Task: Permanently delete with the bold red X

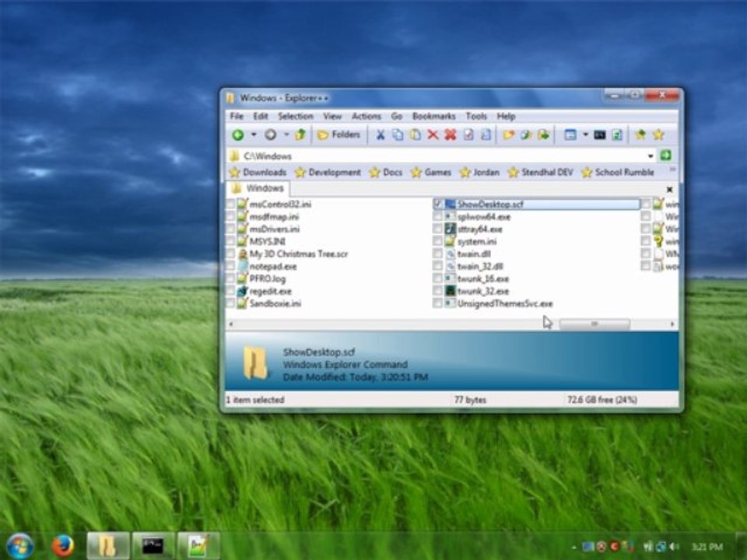Action: pyautogui.click(x=451, y=135)
